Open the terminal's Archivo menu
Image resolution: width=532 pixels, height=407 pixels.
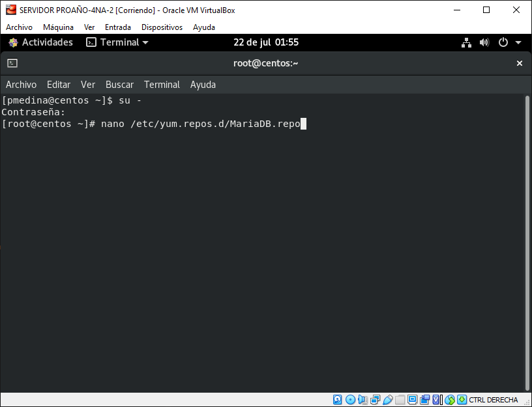click(x=21, y=85)
